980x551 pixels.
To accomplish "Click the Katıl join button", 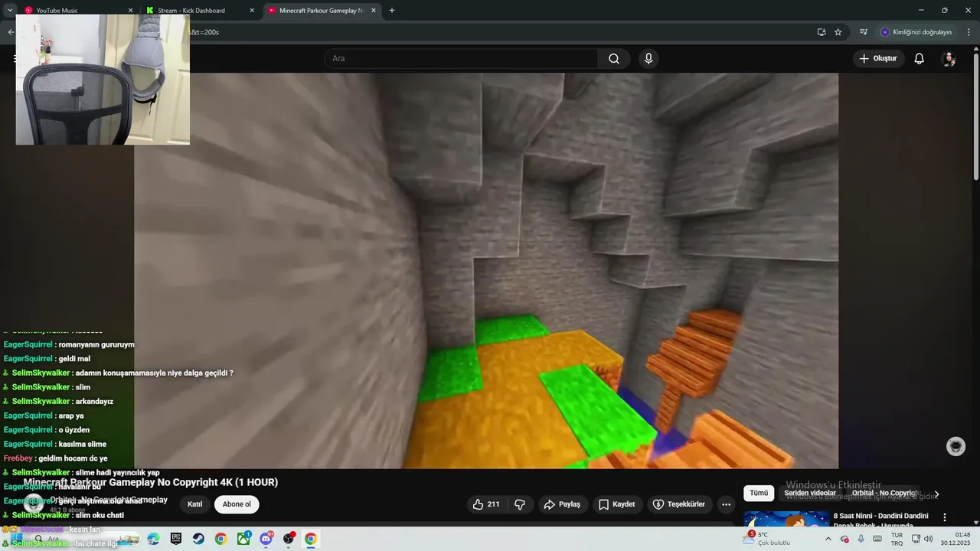I will pos(195,504).
